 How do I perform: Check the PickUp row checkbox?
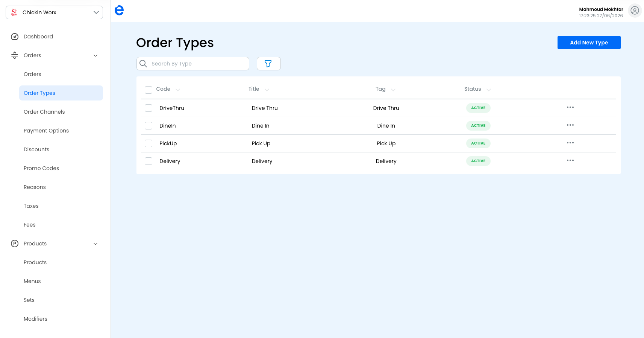(x=148, y=143)
